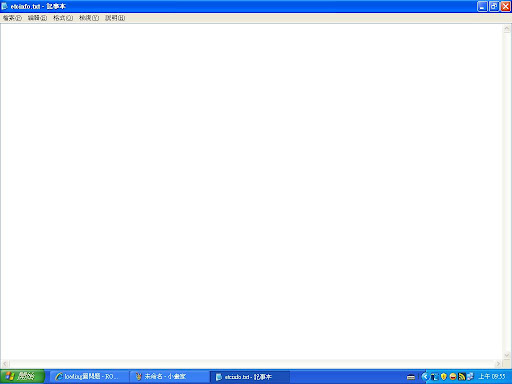Click inside the empty Notepad text area

pos(251,191)
